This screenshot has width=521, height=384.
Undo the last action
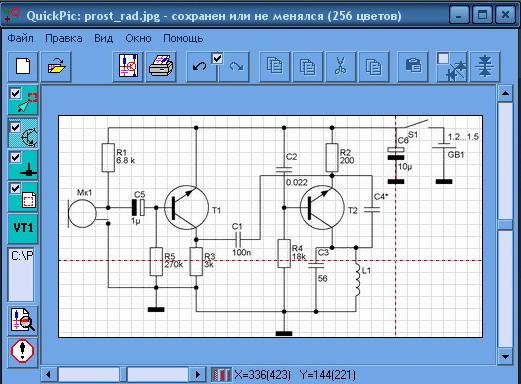pos(199,67)
